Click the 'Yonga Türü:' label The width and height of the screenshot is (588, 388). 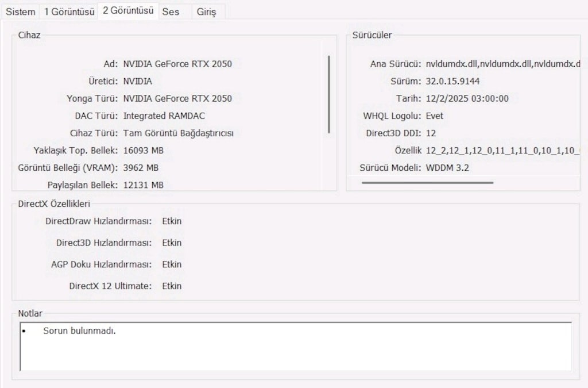click(x=92, y=98)
